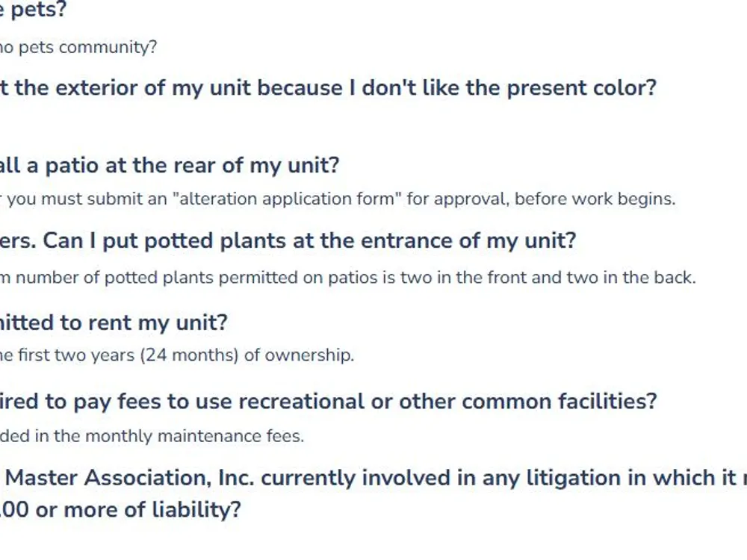Open the patio at the rear question

coord(169,166)
